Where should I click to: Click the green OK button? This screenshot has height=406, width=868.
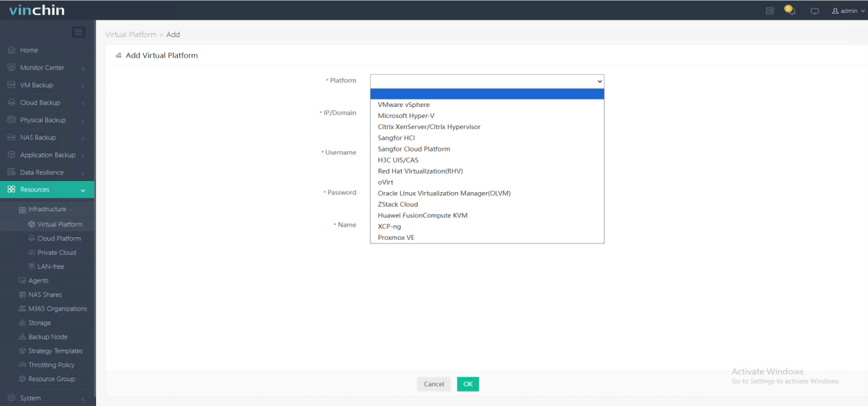468,384
